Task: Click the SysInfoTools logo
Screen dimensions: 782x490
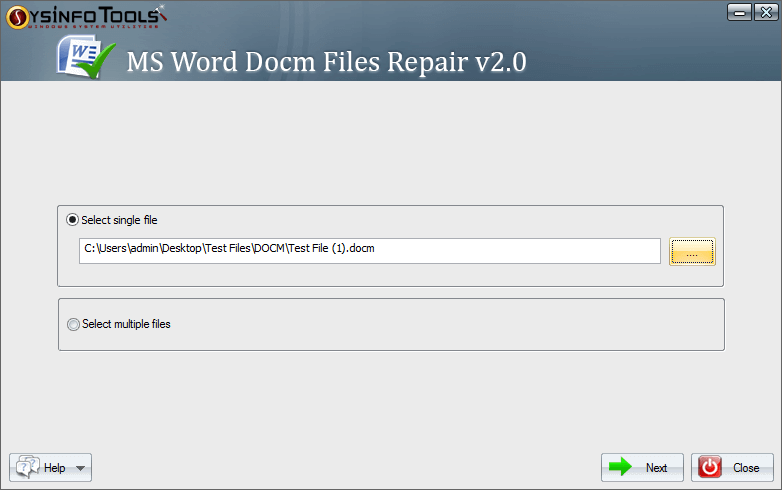Action: 86,17
